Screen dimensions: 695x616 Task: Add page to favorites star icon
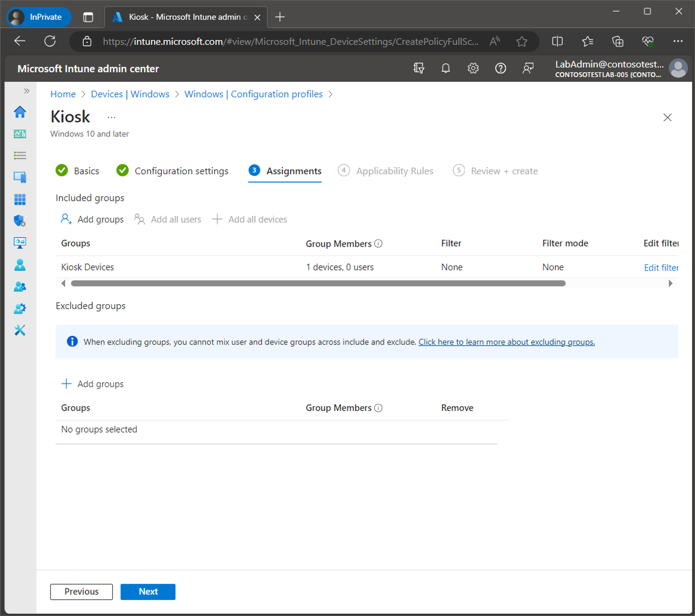[x=522, y=41]
